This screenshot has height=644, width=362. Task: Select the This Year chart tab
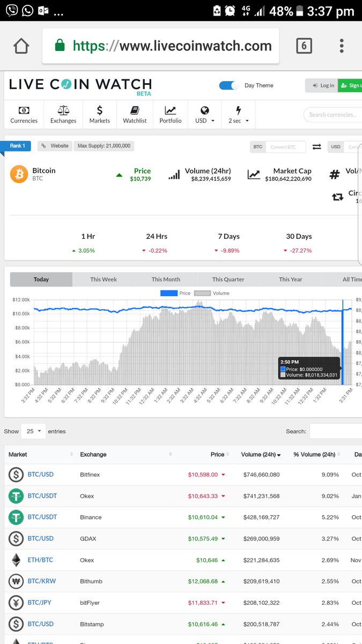click(291, 280)
